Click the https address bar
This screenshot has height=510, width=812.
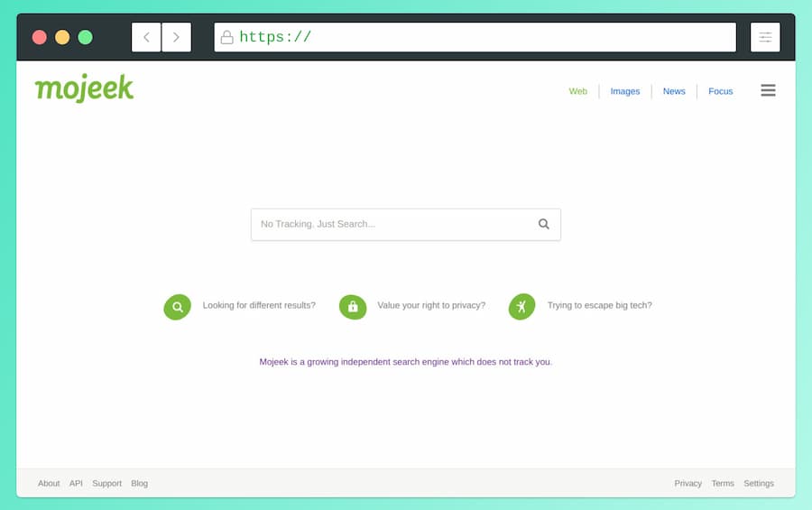[x=475, y=37]
